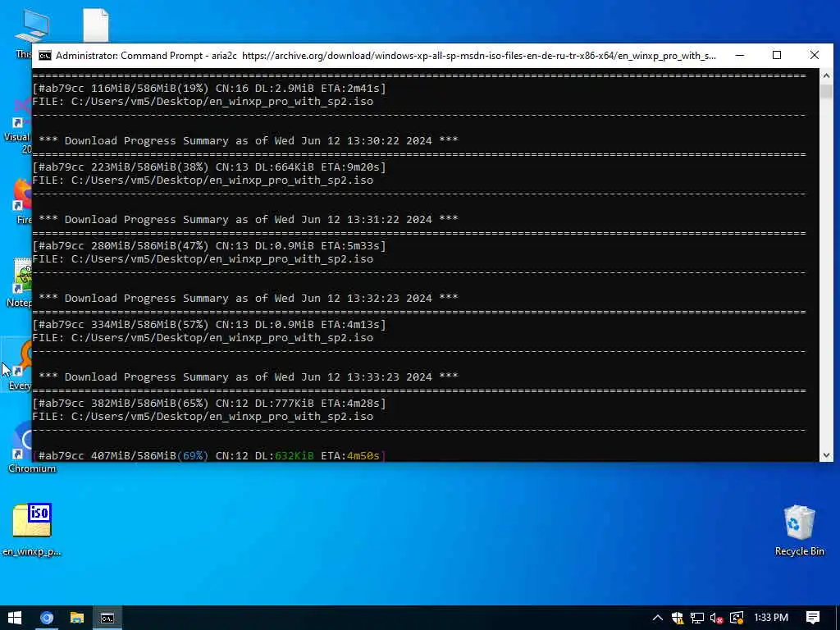840x630 pixels.
Task: Open Windows Security tray icon
Action: (678, 619)
